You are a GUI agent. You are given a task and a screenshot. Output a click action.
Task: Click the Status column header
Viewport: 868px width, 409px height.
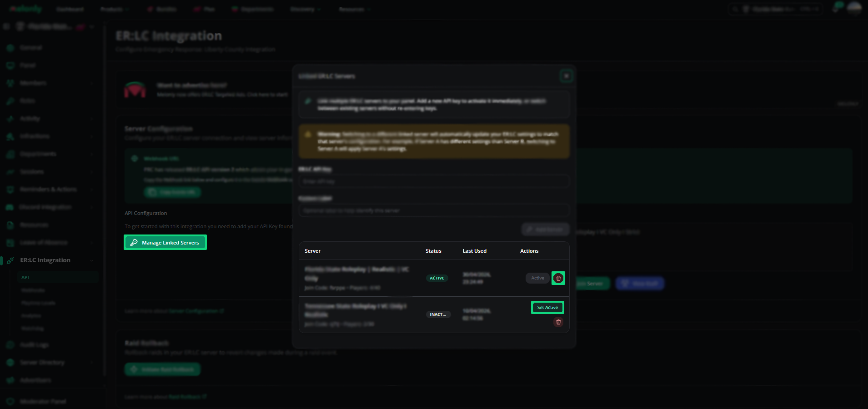tap(433, 251)
